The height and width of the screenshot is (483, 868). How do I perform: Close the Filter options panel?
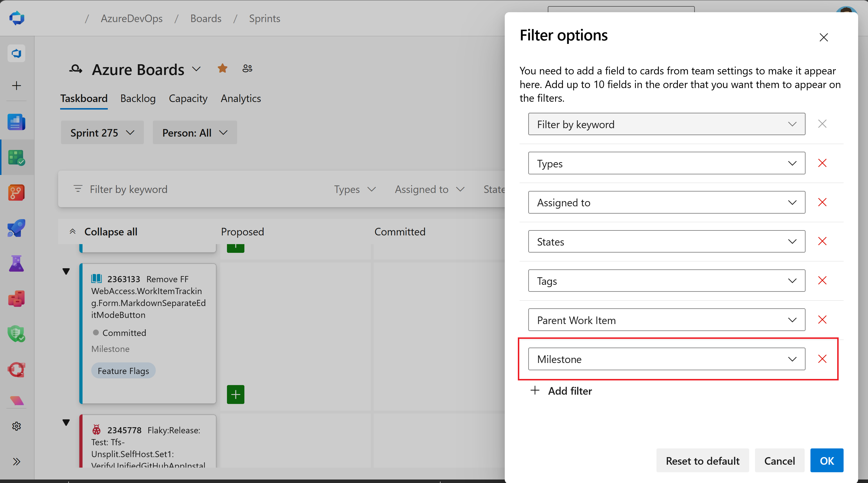[824, 37]
